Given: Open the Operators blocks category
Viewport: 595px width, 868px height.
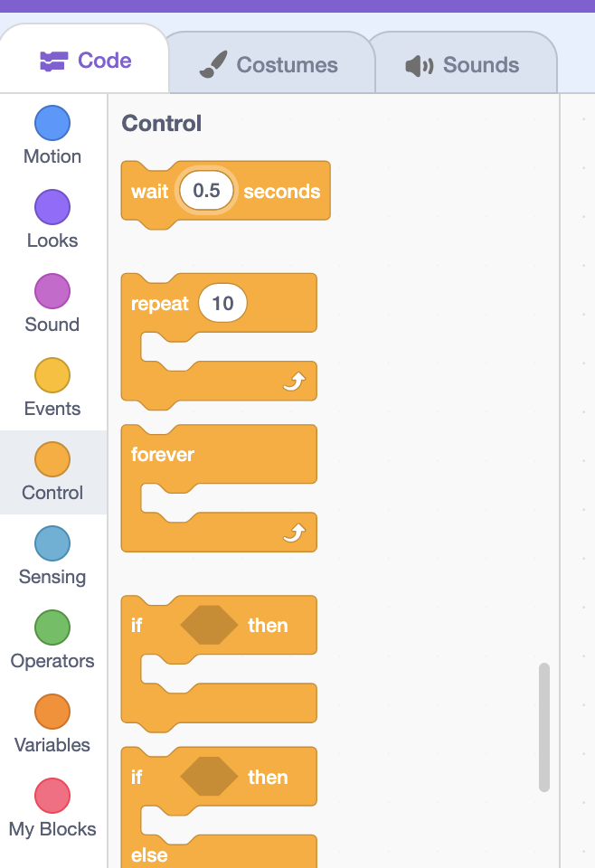Looking at the screenshot, I should [x=52, y=640].
